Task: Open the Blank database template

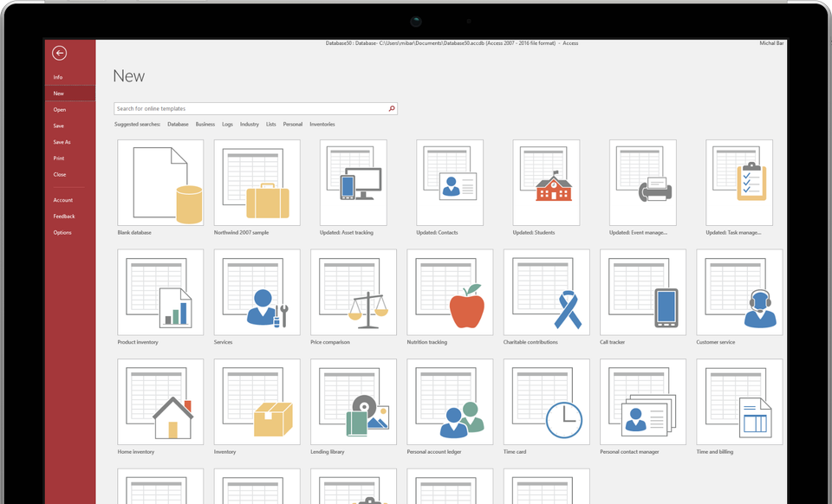Action: pyautogui.click(x=160, y=182)
